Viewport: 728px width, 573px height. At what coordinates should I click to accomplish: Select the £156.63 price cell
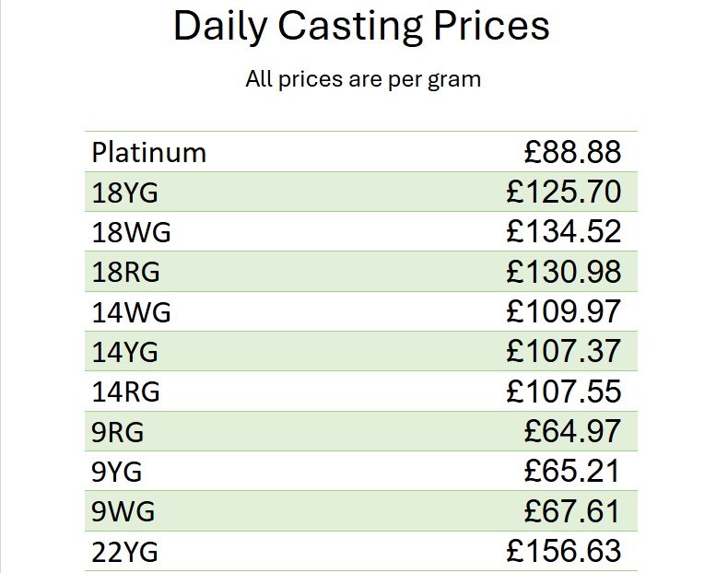point(563,552)
